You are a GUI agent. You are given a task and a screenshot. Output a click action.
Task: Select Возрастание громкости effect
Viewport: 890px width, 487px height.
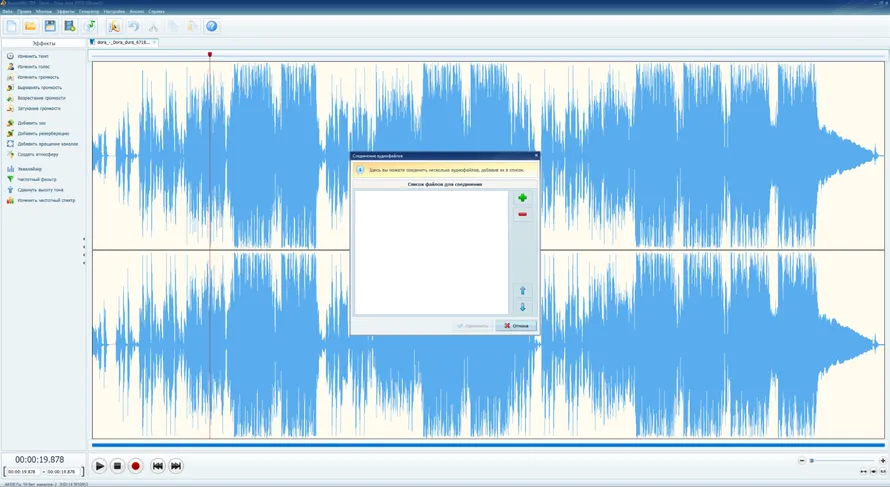click(36, 98)
